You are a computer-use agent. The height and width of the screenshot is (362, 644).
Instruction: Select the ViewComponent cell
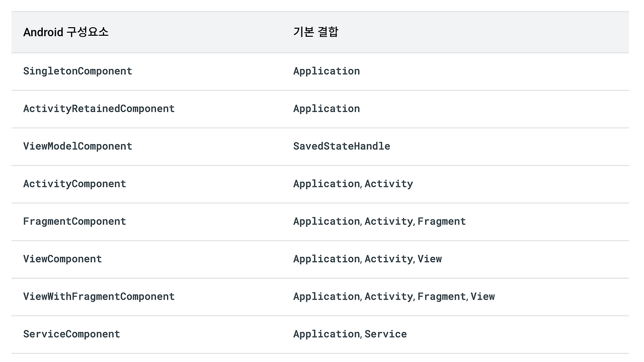(63, 259)
